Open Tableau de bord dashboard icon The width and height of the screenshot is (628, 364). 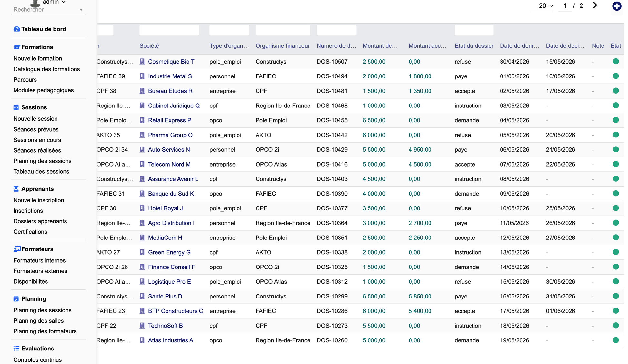click(16, 29)
